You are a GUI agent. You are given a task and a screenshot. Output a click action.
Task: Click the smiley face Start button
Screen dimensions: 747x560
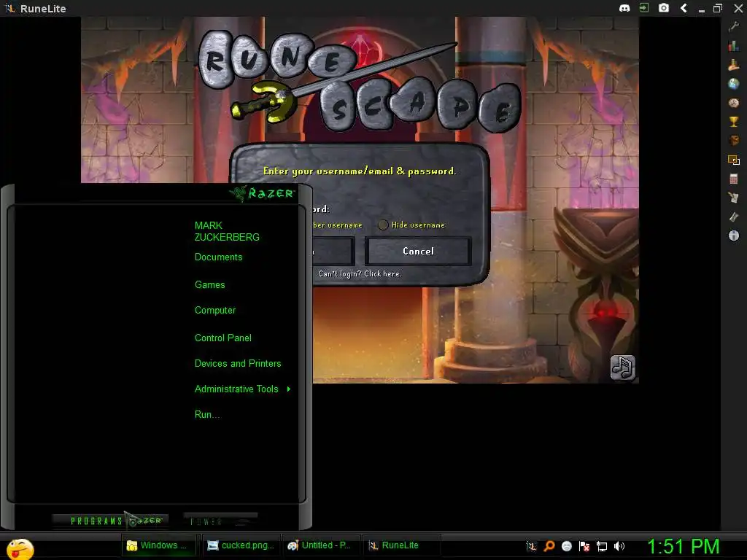coord(20,548)
